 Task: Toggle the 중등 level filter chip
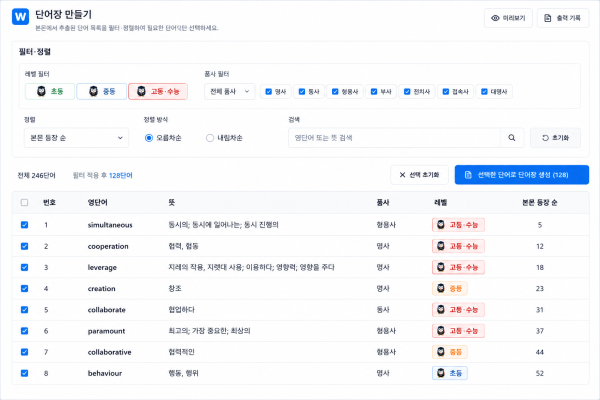(x=101, y=91)
